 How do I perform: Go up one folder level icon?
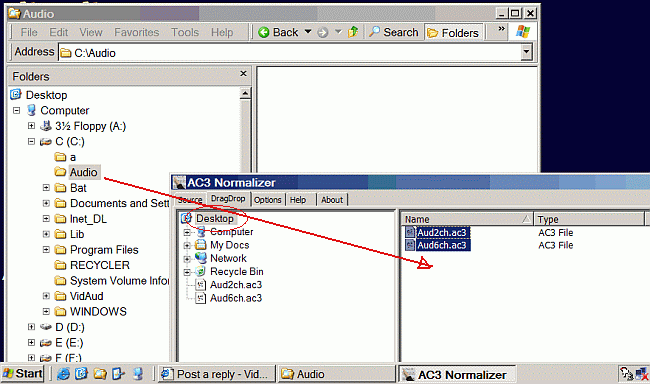click(x=353, y=32)
